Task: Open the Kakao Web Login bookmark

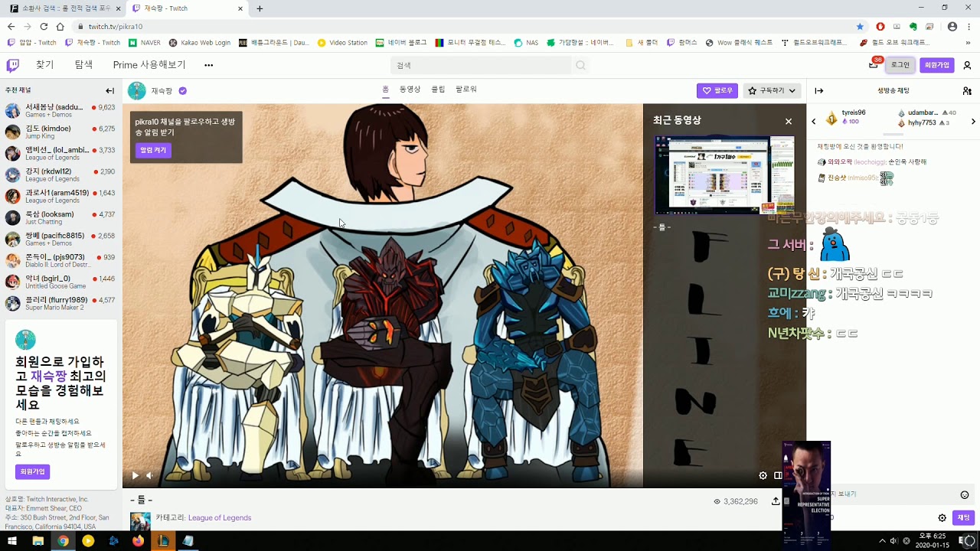Action: coord(199,43)
